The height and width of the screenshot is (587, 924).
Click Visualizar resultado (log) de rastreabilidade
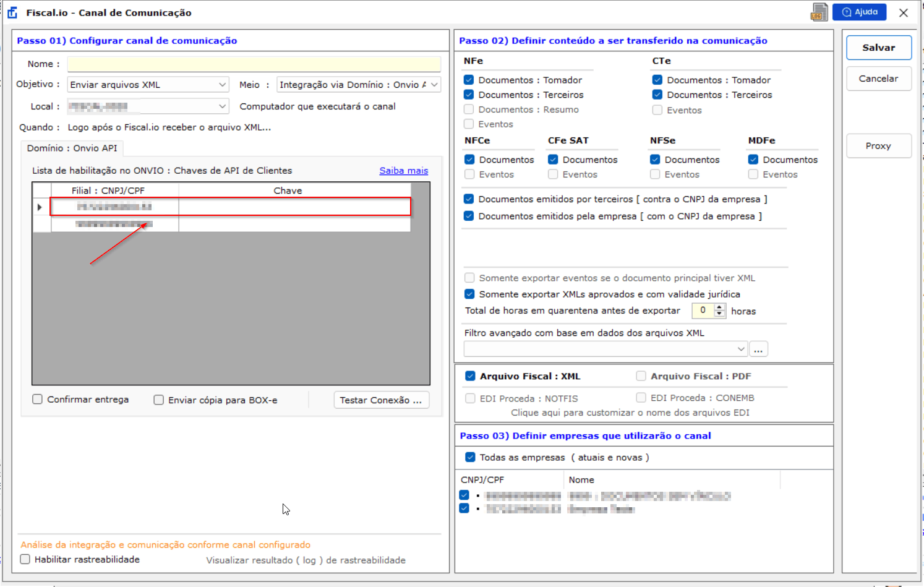(x=306, y=560)
